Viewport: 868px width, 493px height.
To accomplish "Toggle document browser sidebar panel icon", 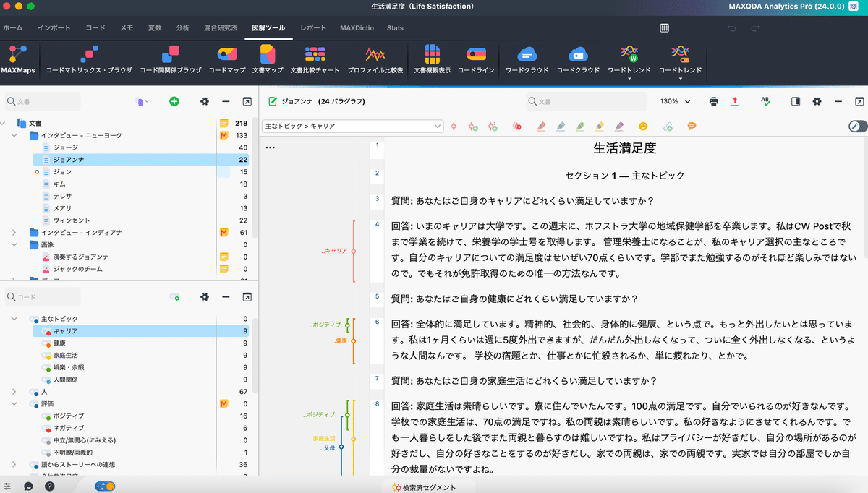I will [796, 102].
